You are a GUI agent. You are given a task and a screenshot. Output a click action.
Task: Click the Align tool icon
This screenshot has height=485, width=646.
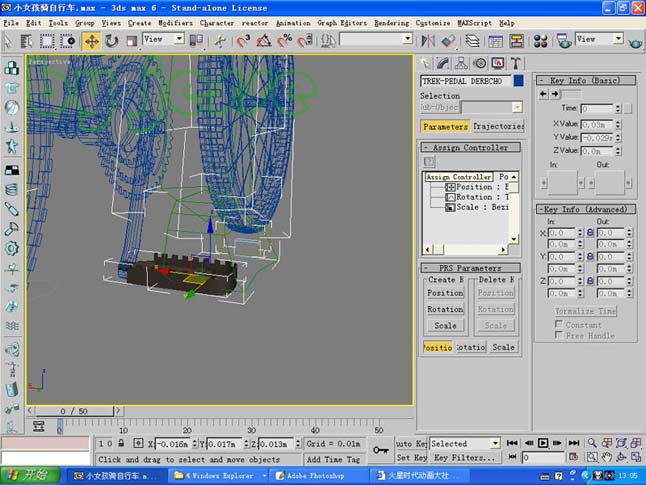pos(449,41)
